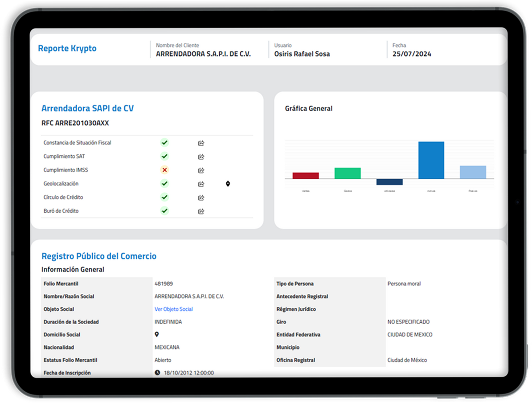Click the red X status for Cumplimiento IMSS

164,170
